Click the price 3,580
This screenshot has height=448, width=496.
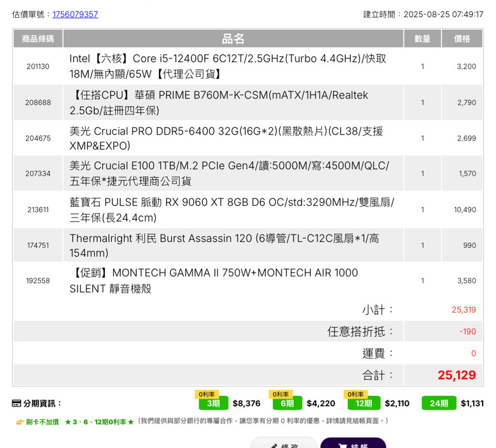(x=466, y=281)
